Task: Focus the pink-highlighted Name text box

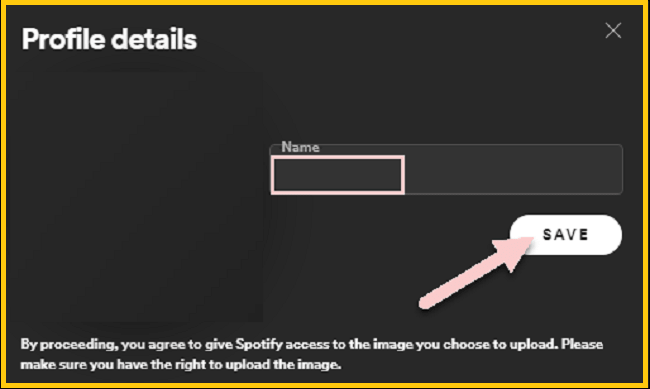Action: pos(337,175)
